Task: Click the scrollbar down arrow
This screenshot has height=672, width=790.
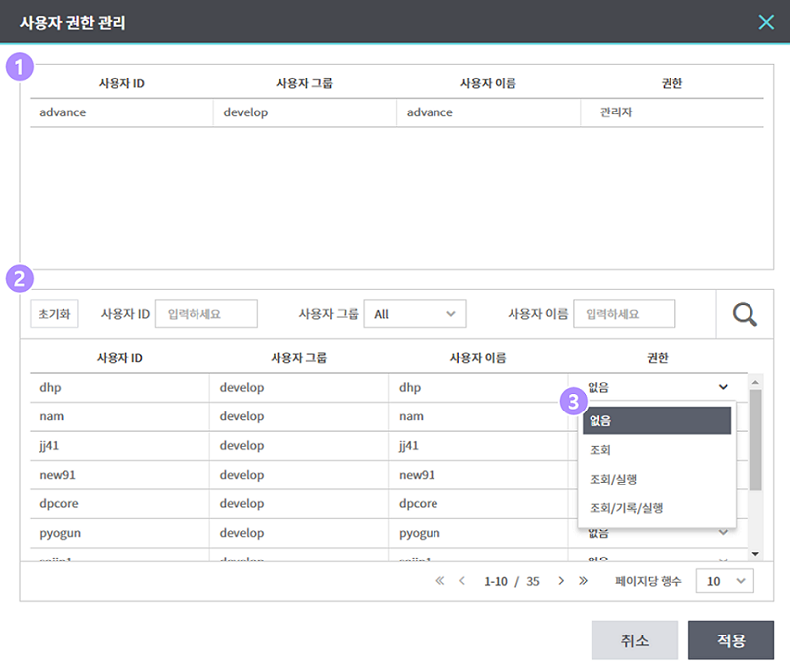Action: (x=755, y=554)
